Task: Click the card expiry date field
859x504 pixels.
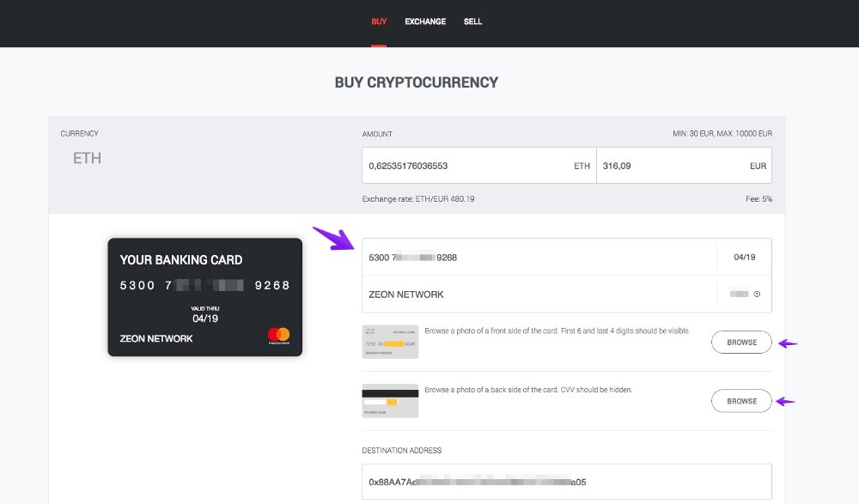Action: (745, 257)
